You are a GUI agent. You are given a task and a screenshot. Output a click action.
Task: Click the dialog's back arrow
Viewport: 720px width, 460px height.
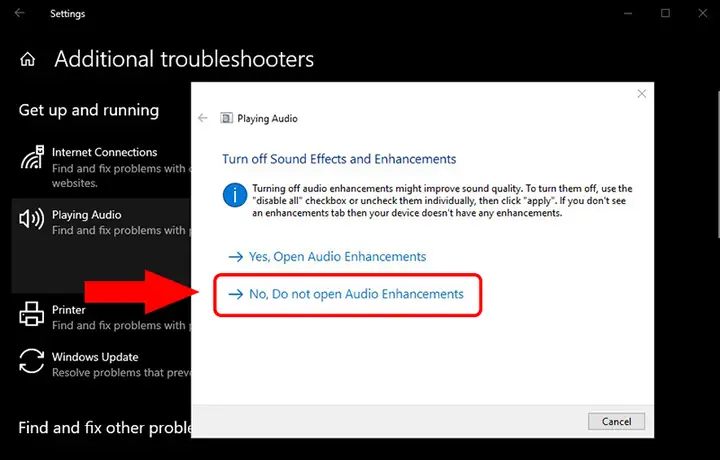202,118
